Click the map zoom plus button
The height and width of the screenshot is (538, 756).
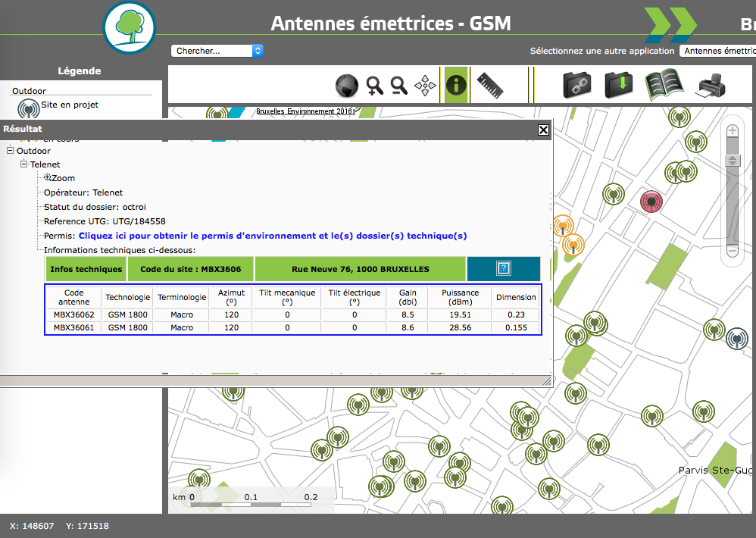pos(733,130)
